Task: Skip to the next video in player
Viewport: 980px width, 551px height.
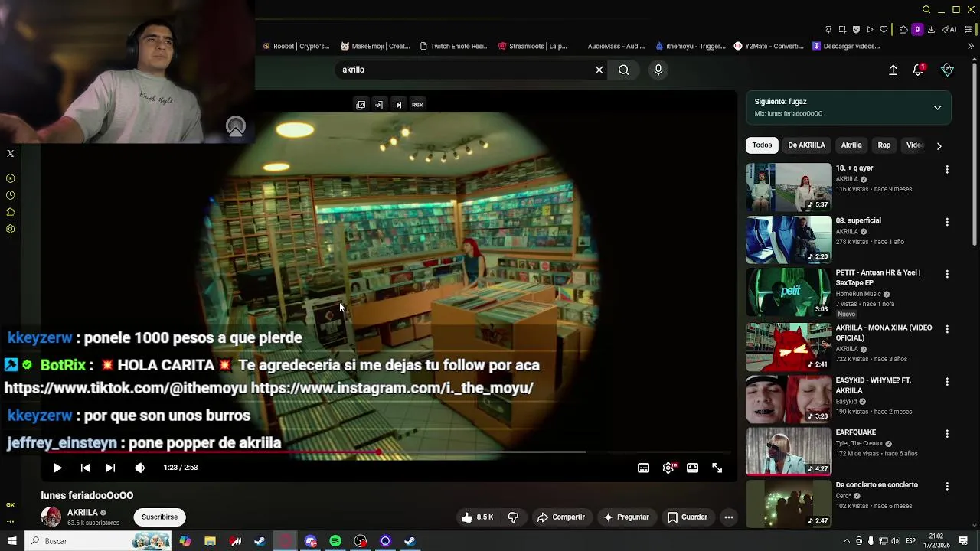Action: click(x=110, y=468)
